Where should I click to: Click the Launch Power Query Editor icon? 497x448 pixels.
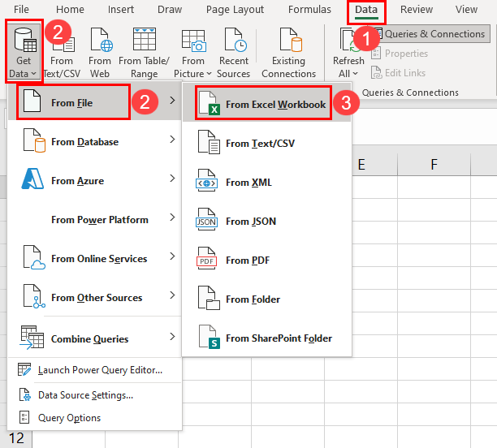click(24, 369)
